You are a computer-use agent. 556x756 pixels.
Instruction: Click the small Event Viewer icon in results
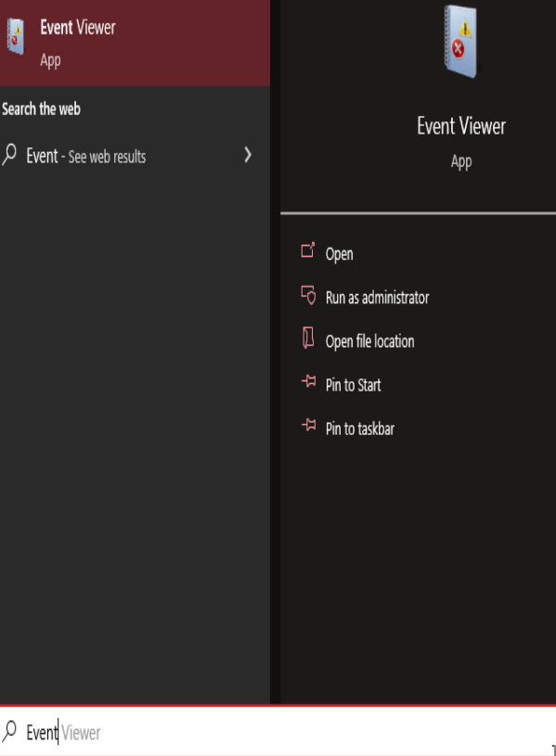tap(16, 36)
